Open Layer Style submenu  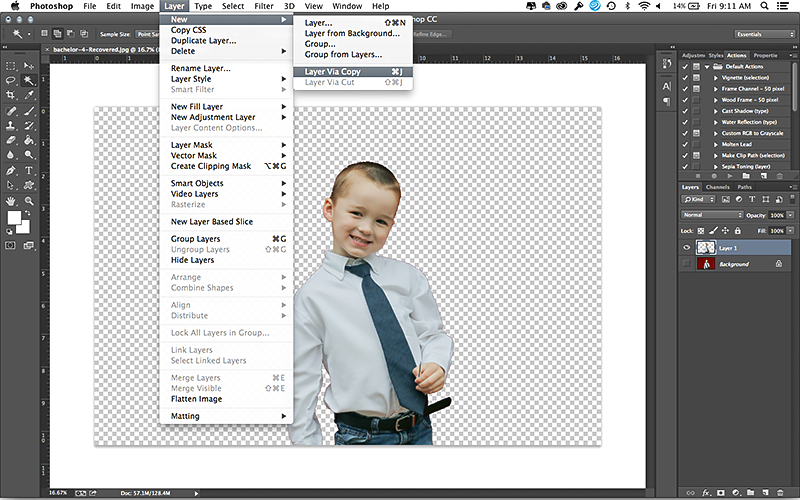(x=226, y=79)
